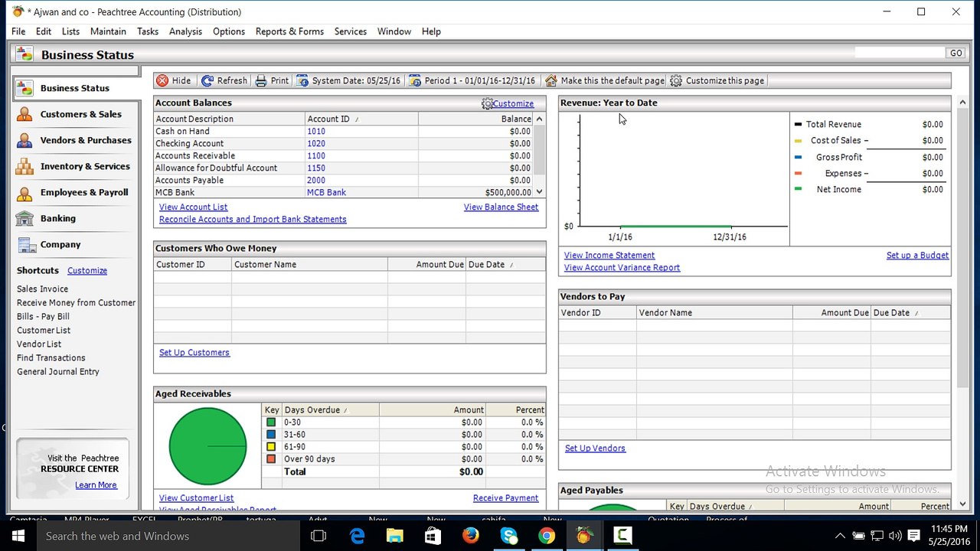The width and height of the screenshot is (980, 551).
Task: Open the Lists menu
Action: coord(70,31)
